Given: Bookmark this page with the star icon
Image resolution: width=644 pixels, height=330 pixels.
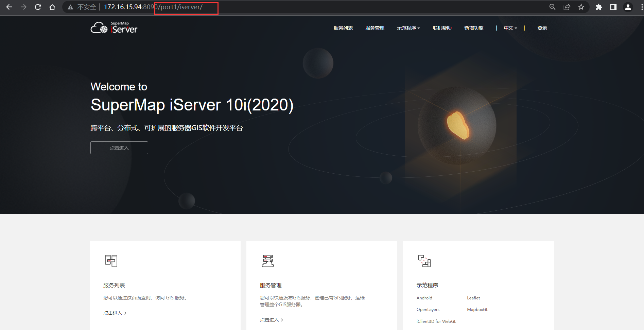Looking at the screenshot, I should [581, 7].
